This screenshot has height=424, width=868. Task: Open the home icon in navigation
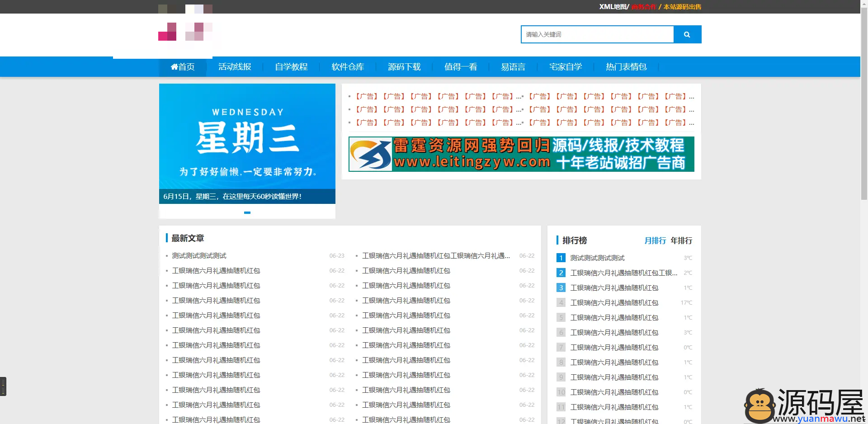174,67
